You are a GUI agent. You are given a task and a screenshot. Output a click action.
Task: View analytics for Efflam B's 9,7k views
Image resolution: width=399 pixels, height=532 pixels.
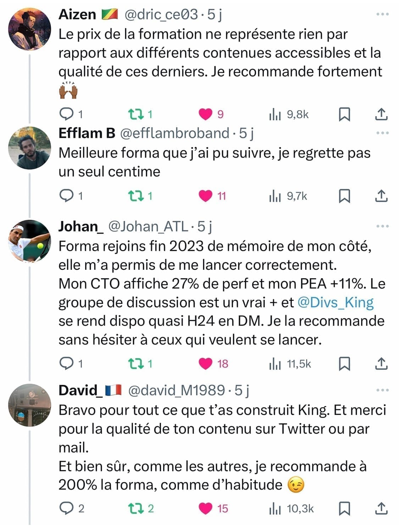click(x=275, y=196)
